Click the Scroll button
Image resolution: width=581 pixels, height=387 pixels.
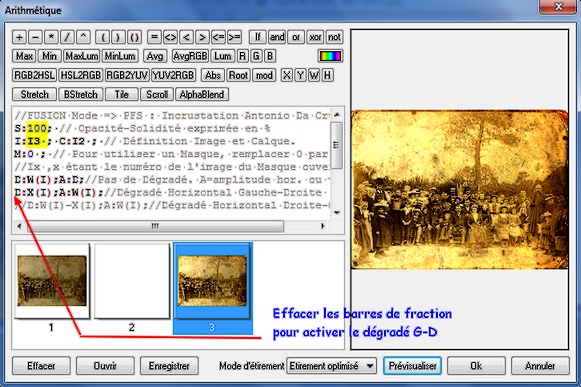coord(157,95)
